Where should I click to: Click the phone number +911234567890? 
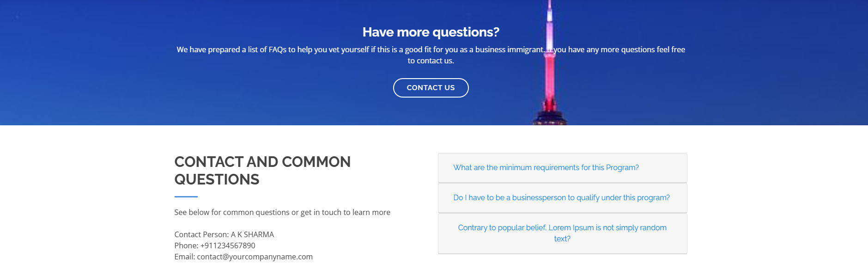click(227, 246)
